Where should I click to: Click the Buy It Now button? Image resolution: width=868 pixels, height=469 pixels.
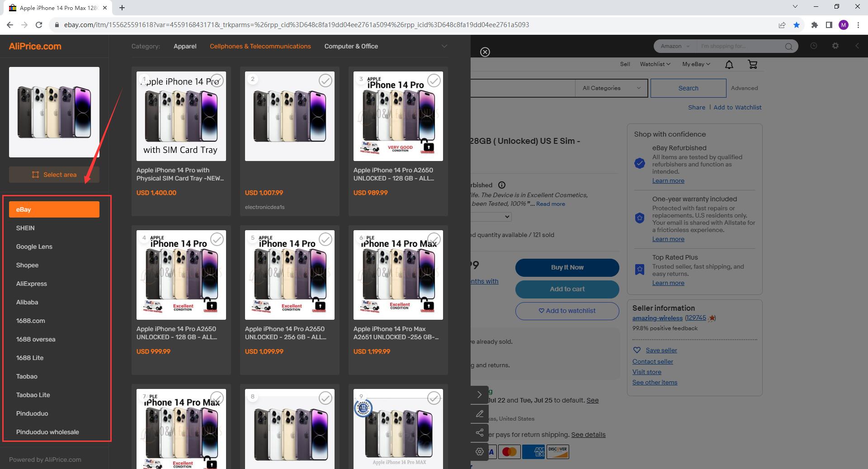coord(567,267)
